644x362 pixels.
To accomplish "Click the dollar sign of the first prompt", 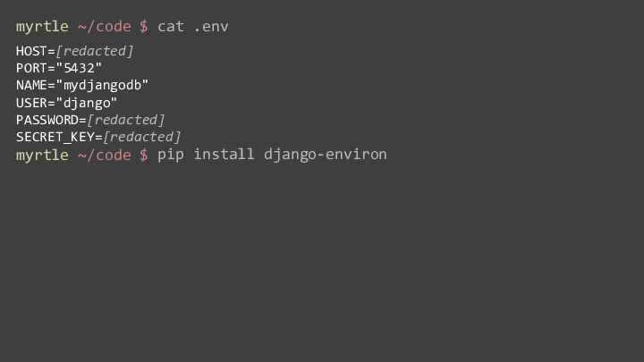I will click(x=144, y=27).
